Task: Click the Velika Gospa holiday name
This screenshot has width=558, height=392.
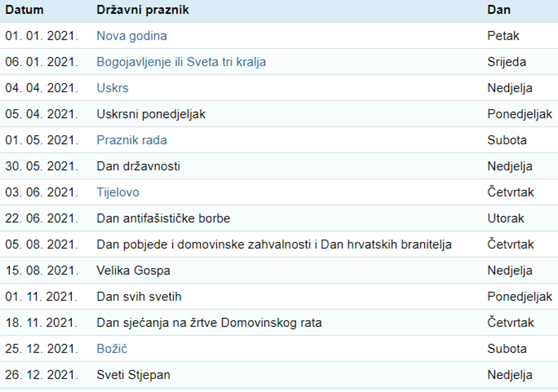Action: pyautogui.click(x=134, y=270)
